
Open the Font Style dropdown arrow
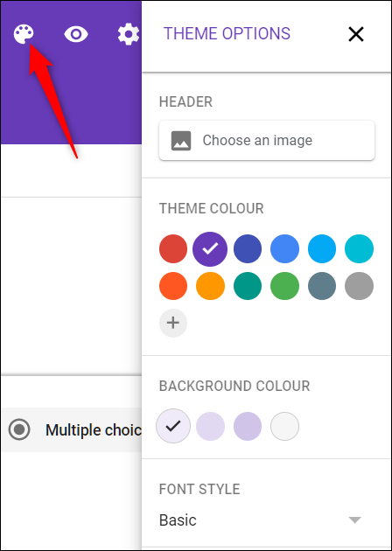point(354,520)
